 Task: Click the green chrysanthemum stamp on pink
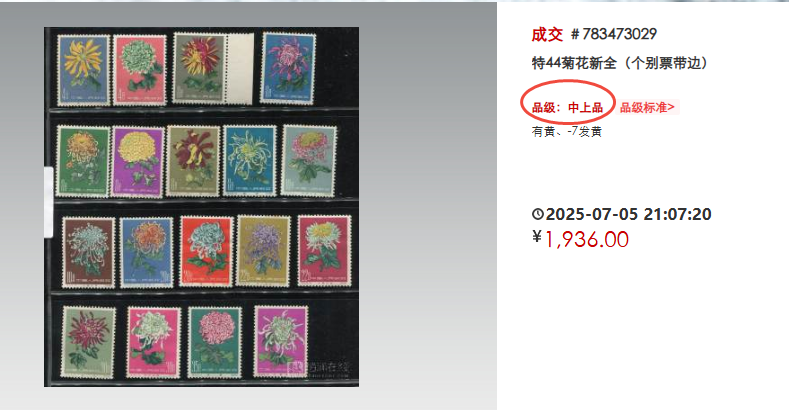click(x=140, y=70)
